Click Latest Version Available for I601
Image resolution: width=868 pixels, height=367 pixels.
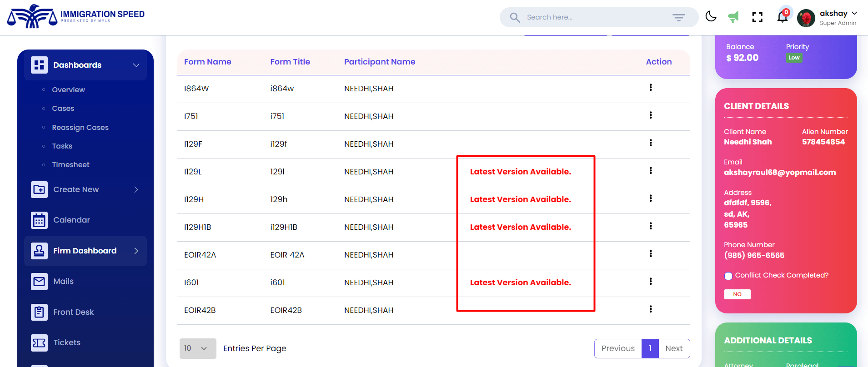521,283
